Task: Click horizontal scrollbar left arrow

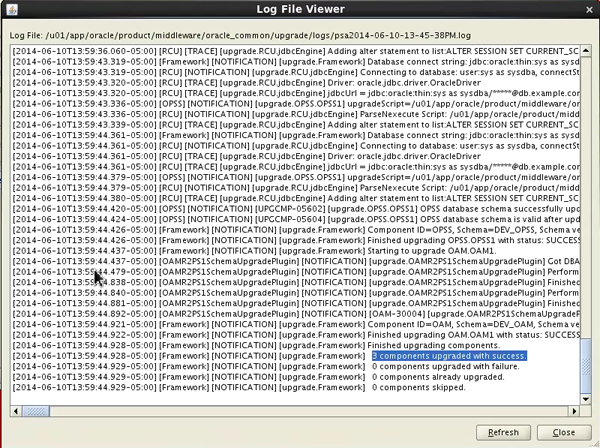Action: tap(16, 411)
